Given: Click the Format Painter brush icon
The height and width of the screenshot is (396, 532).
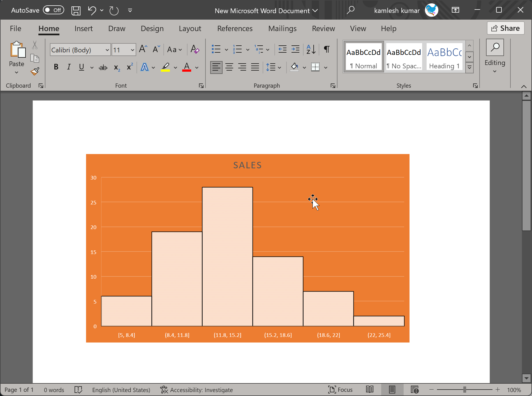Looking at the screenshot, I should pyautogui.click(x=35, y=71).
